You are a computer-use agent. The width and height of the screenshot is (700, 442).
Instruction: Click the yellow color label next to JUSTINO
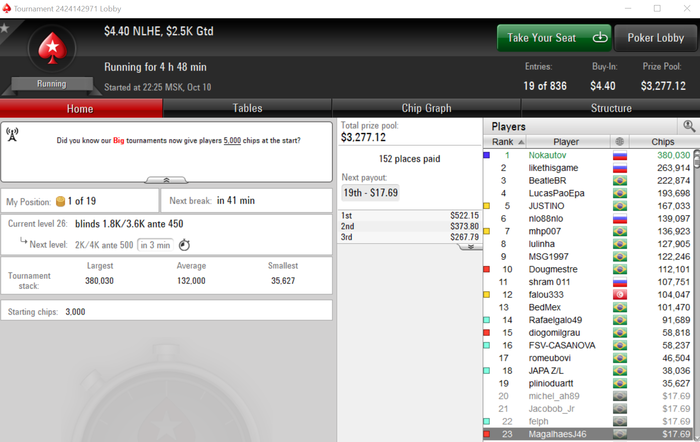click(x=487, y=206)
